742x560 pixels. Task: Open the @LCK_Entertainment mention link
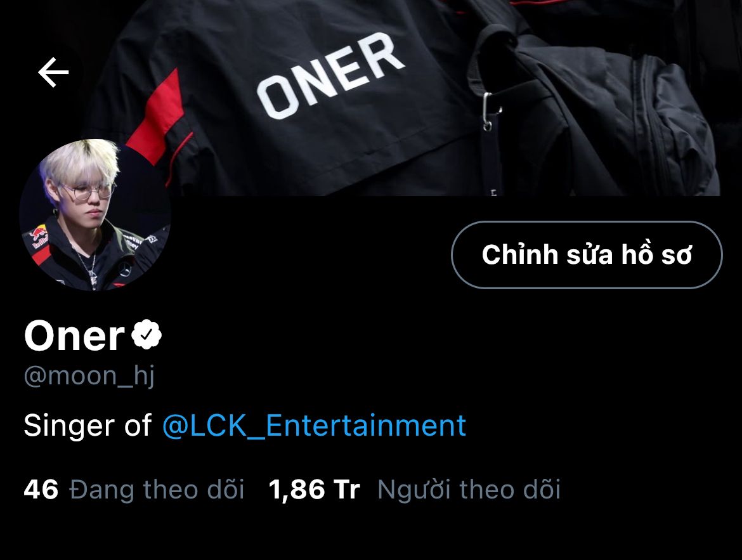[314, 425]
